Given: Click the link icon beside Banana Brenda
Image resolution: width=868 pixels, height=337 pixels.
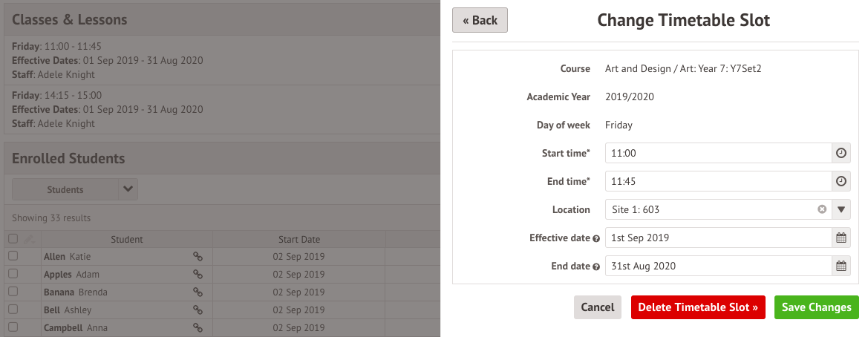Looking at the screenshot, I should (x=198, y=292).
